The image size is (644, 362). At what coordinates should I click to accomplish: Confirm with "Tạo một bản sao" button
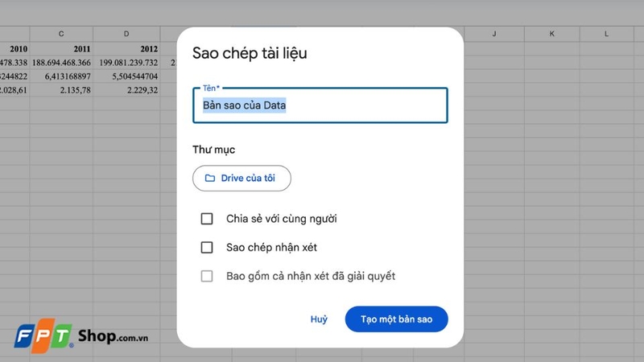click(396, 319)
